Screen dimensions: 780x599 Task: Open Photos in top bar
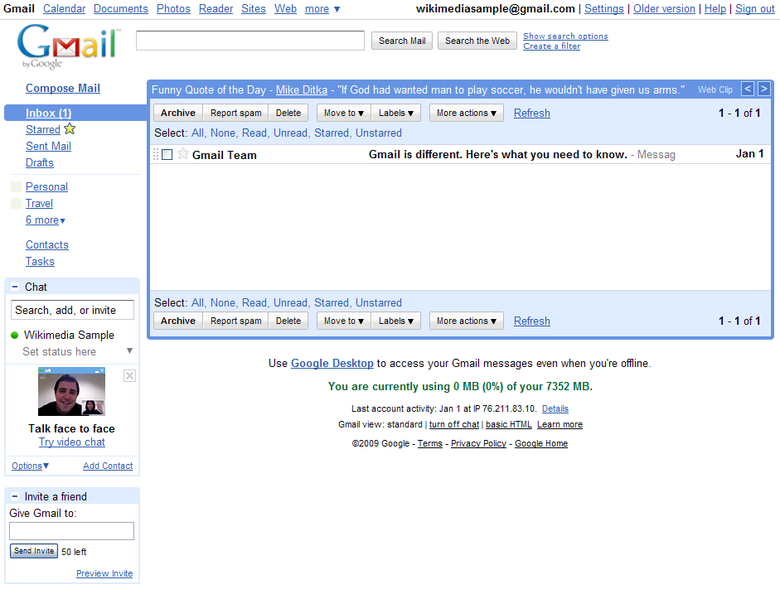click(x=174, y=9)
